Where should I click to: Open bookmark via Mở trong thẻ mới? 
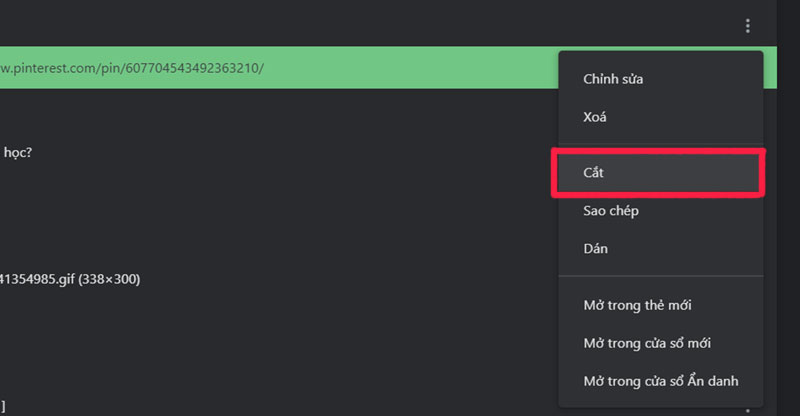pyautogui.click(x=637, y=305)
